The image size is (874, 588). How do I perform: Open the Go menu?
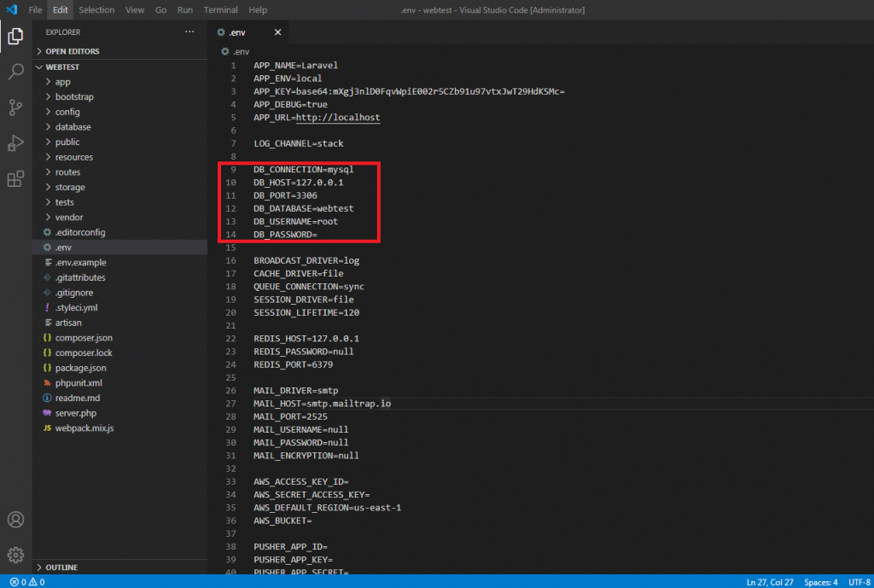click(160, 10)
